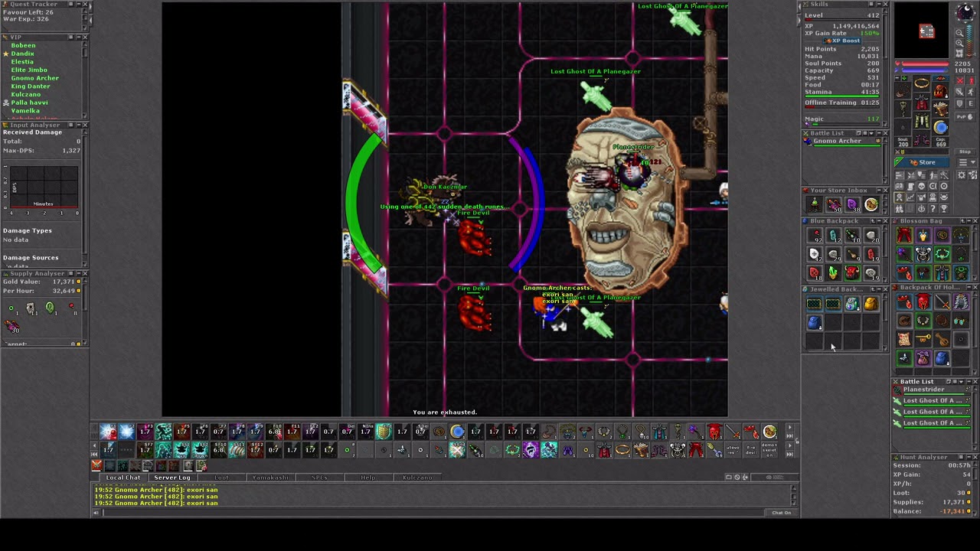
Task: Click the round food item in Store Inbox
Action: [x=871, y=204]
